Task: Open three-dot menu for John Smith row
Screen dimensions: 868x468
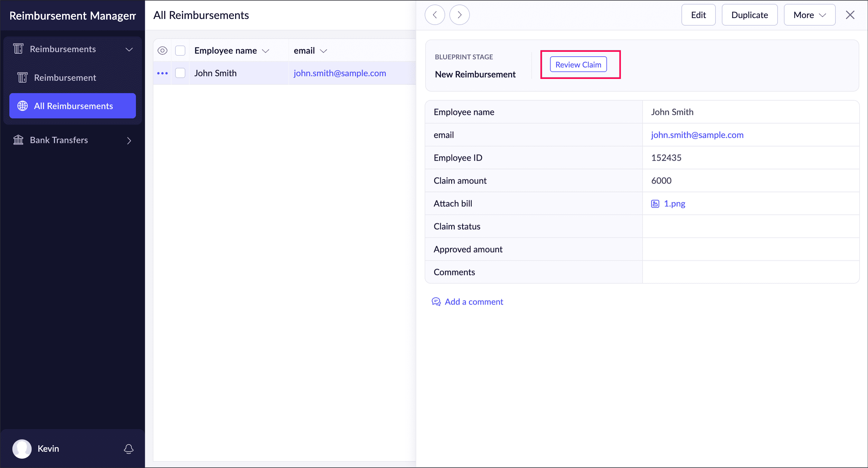Action: click(x=162, y=73)
